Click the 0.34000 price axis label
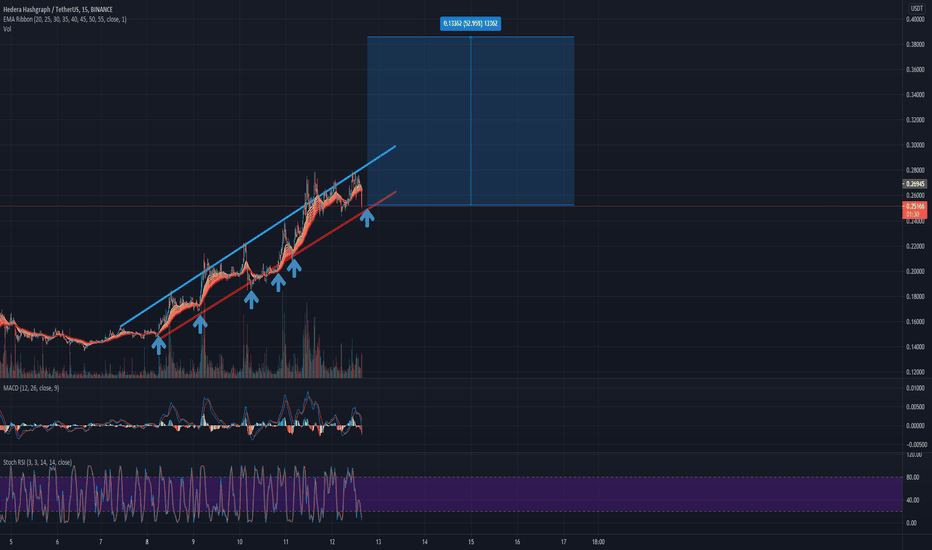This screenshot has height=550, width=932. pos(915,95)
